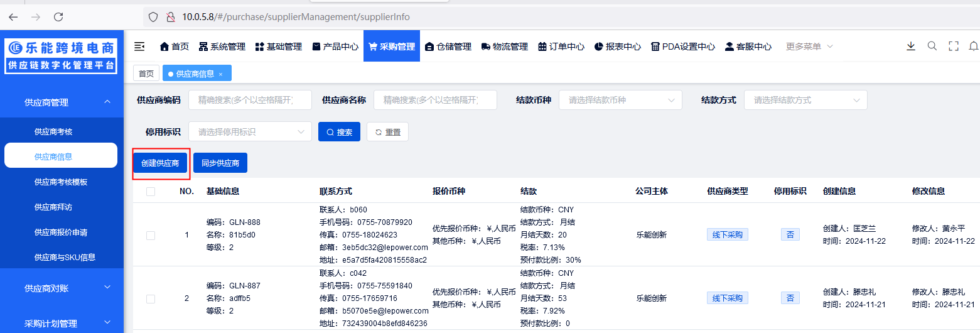Click the notification bell icon

tap(974, 46)
